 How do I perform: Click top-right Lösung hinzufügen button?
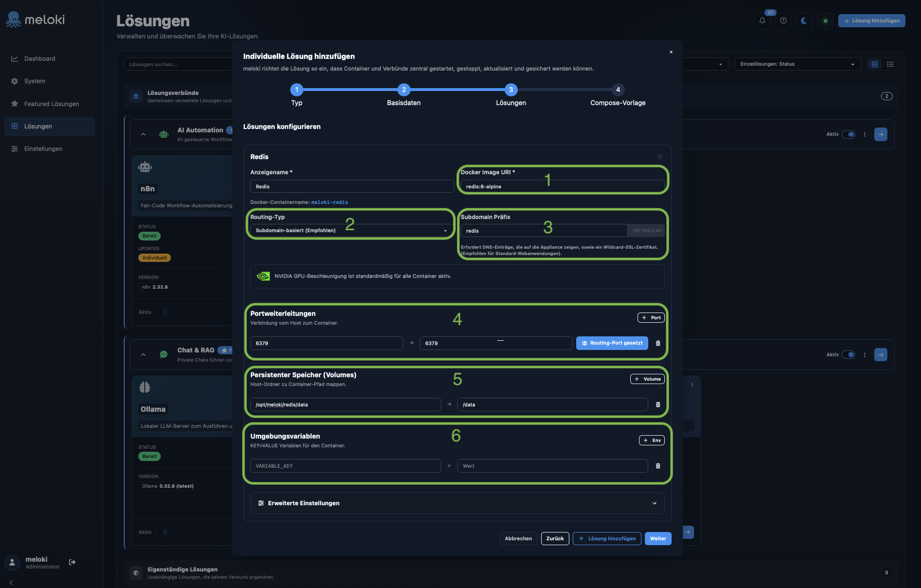871,21
